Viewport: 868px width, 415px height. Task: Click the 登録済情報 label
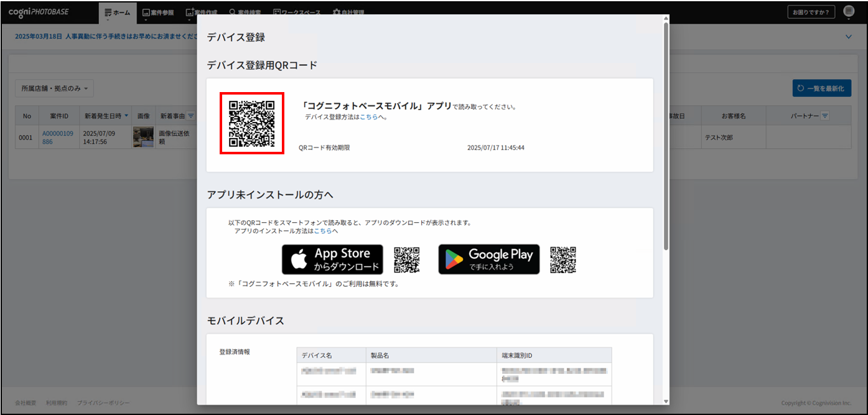235,352
